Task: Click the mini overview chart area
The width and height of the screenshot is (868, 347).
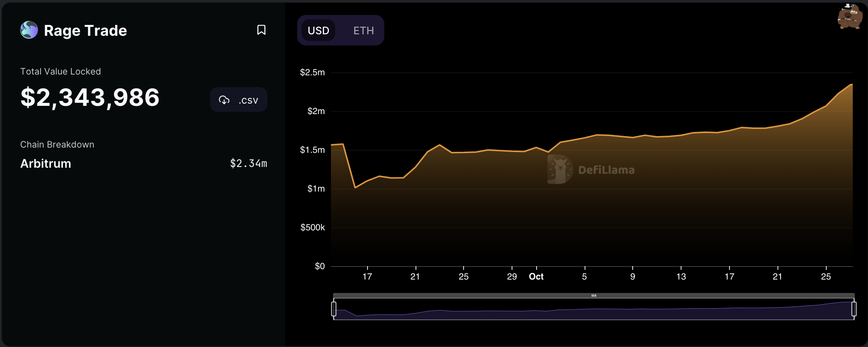Action: click(x=594, y=309)
